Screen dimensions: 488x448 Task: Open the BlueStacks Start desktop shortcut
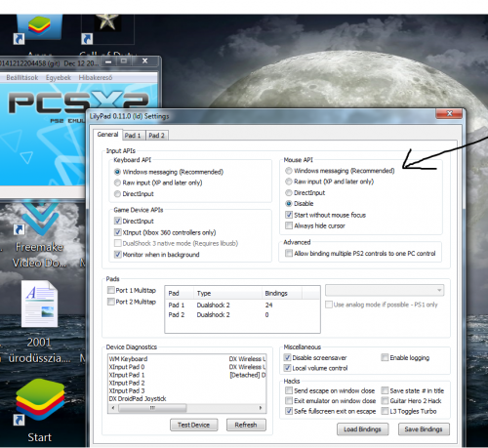[40, 410]
